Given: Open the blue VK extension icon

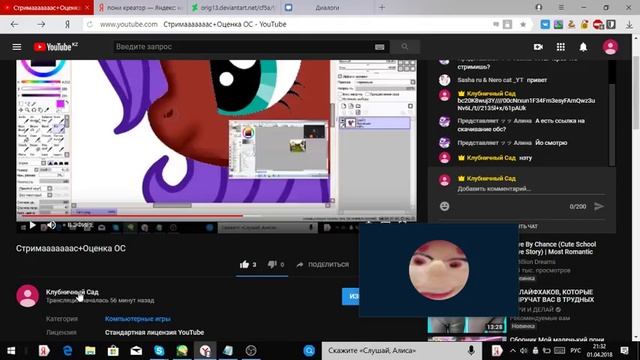Looking at the screenshot, I should [x=545, y=24].
